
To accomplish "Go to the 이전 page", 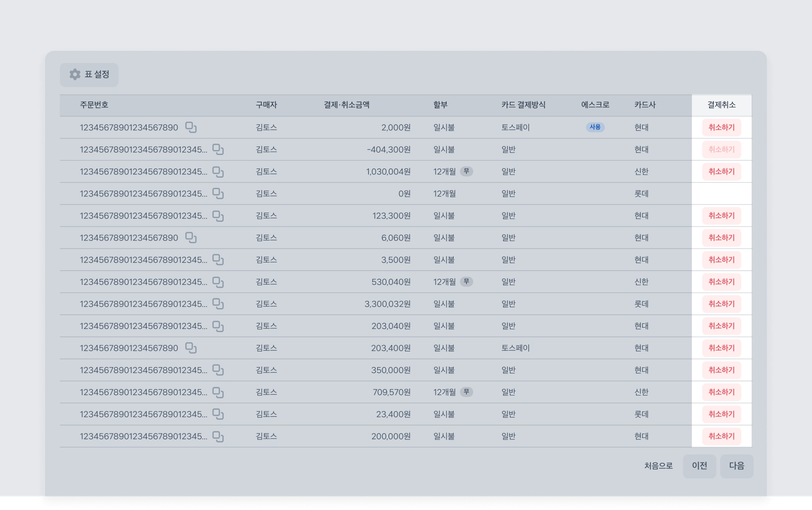I will [699, 466].
